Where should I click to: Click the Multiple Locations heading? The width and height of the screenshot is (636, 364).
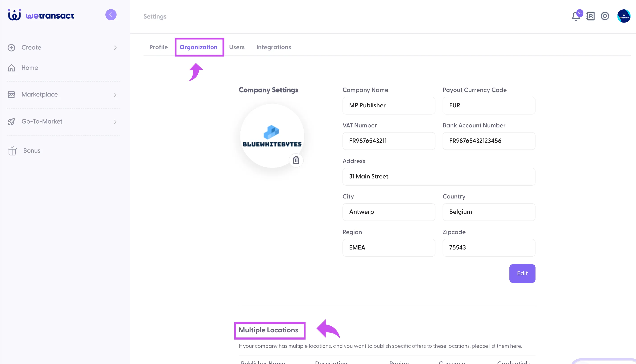coord(268,330)
